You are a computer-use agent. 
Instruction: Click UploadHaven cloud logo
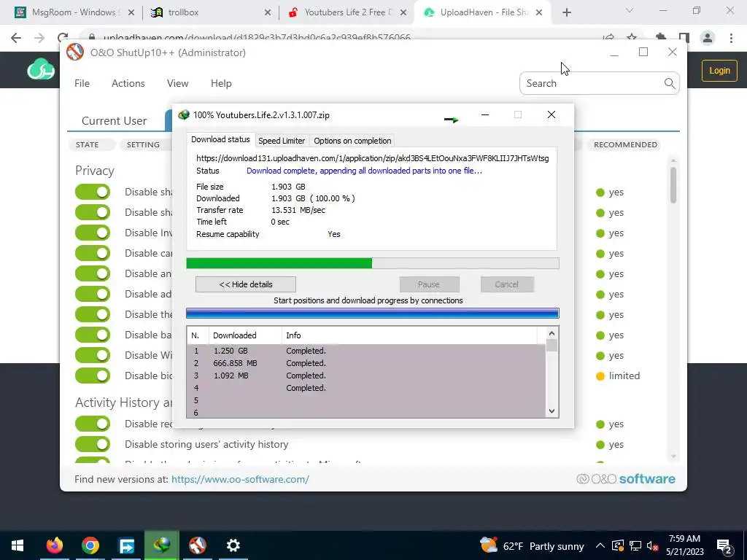pos(41,69)
